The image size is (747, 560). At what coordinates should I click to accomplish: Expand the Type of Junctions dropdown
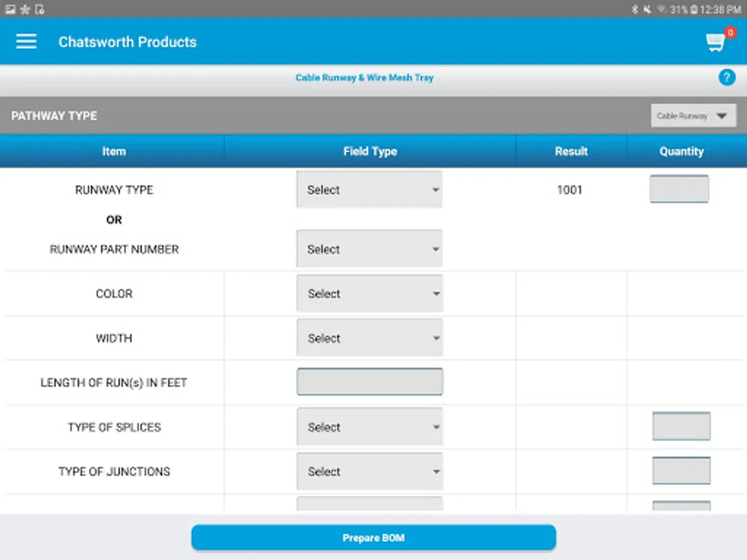tap(369, 471)
